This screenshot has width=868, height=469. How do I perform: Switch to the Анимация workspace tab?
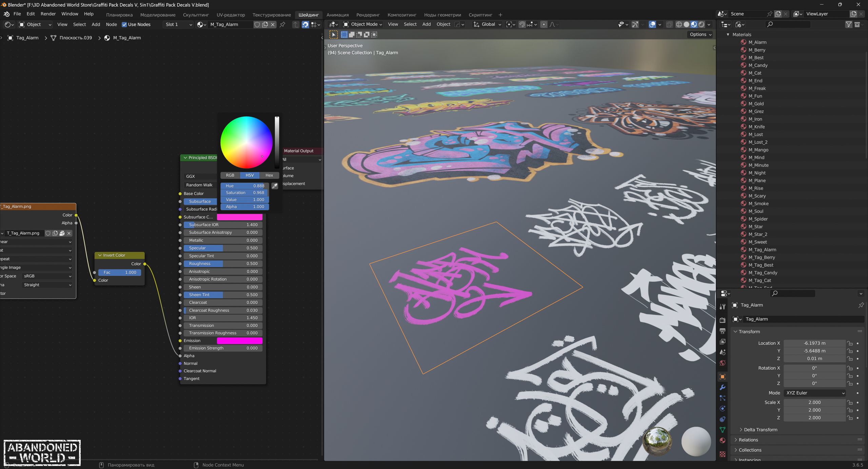[337, 15]
